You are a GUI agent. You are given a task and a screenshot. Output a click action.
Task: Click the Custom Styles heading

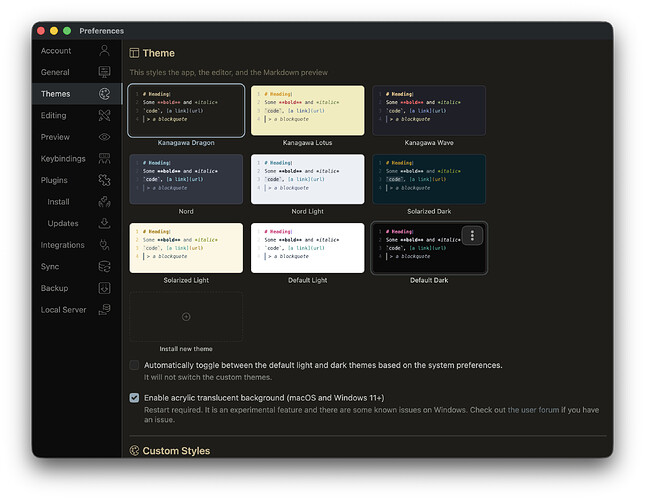[x=176, y=451]
